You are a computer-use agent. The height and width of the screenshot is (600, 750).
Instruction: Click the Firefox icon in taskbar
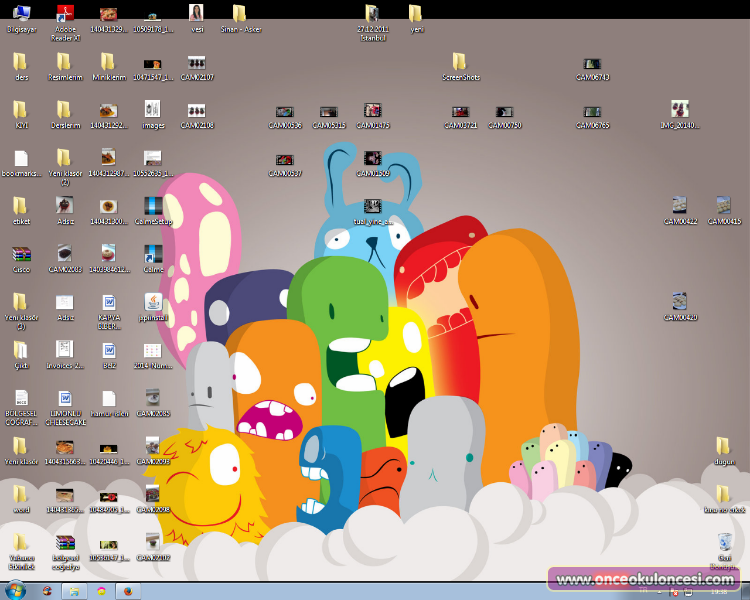(129, 590)
